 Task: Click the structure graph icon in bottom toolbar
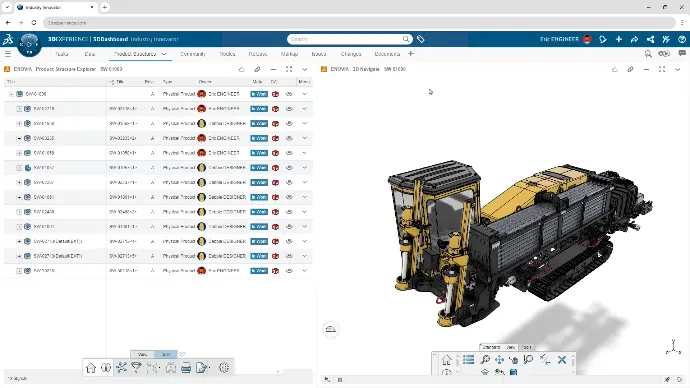tap(121, 367)
